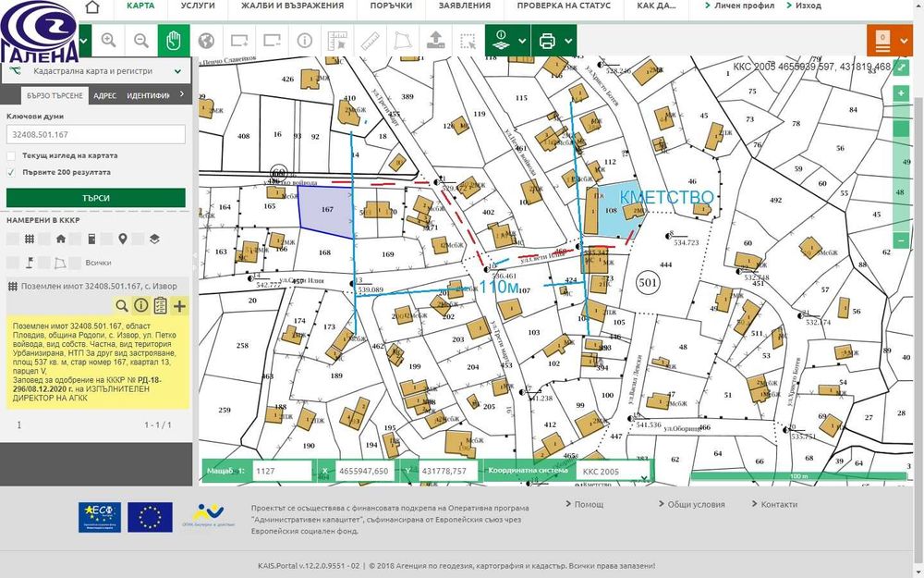
Task: Click the identify info toolbar icon
Action: coord(305,41)
